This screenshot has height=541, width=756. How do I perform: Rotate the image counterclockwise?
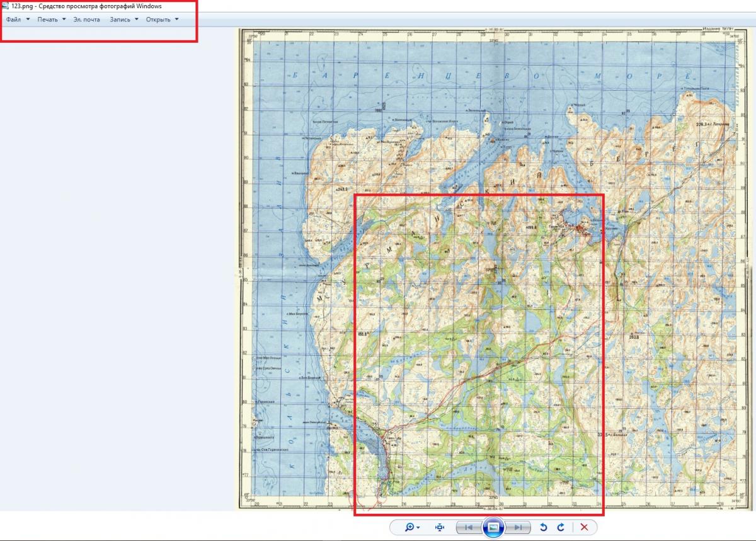point(544,527)
